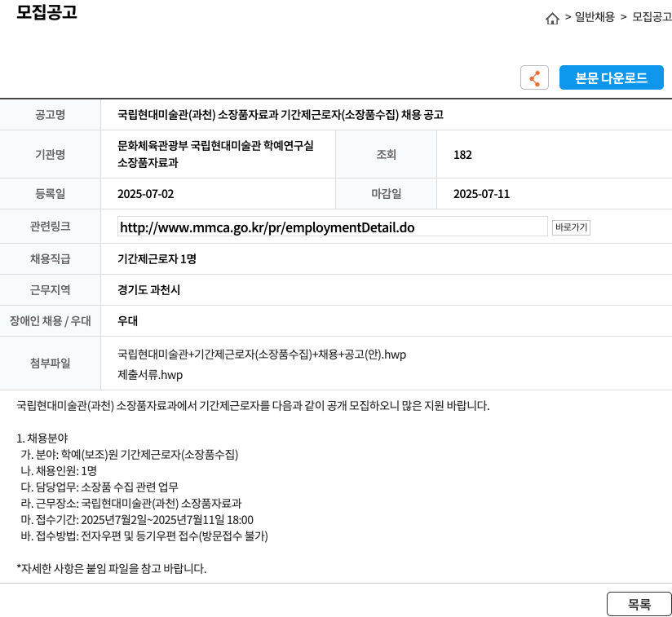Screen dimensions: 672x617
Task: Click the 마감일 column label
Action: pyautogui.click(x=386, y=194)
